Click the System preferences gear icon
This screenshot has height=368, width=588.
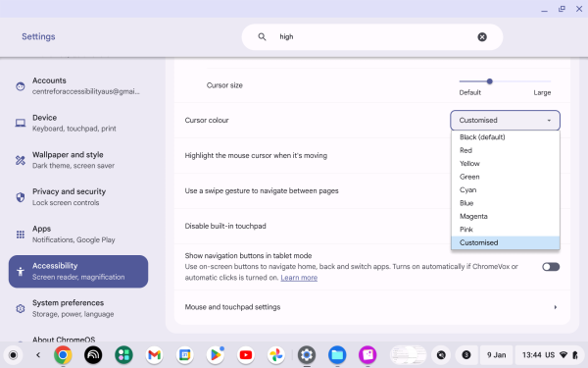(21, 309)
